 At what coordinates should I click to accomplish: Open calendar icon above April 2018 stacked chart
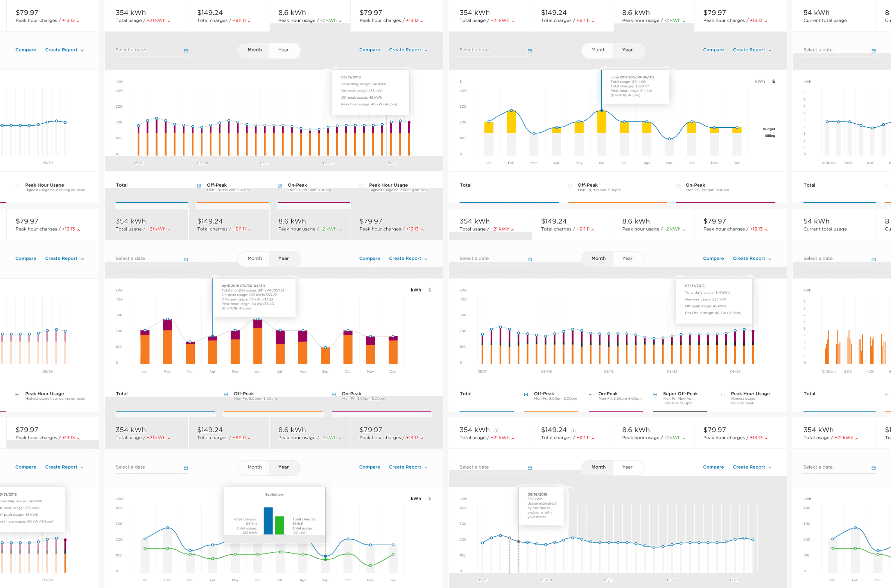click(186, 259)
